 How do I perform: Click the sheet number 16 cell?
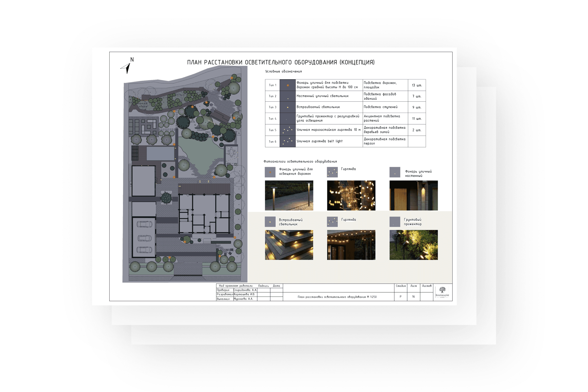[414, 297]
